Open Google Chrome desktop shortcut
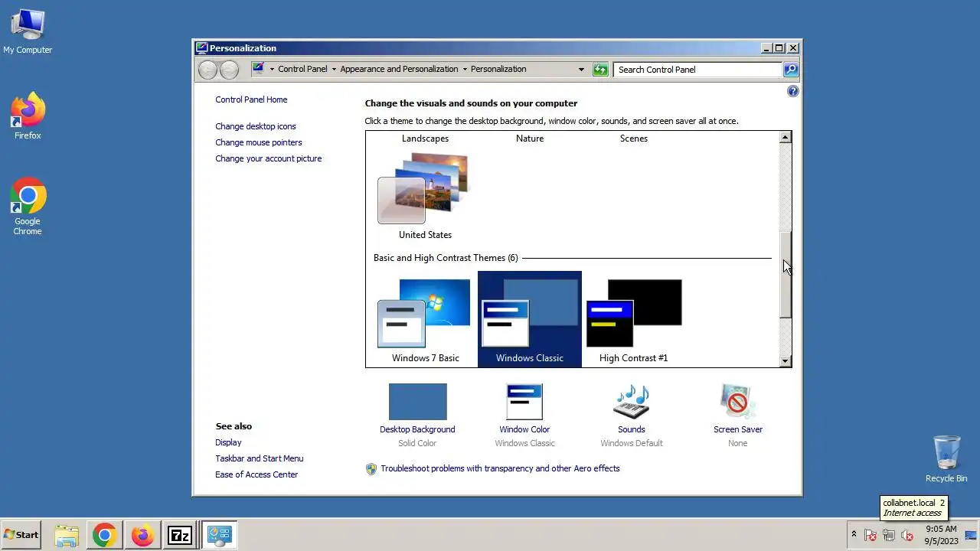 point(28,207)
